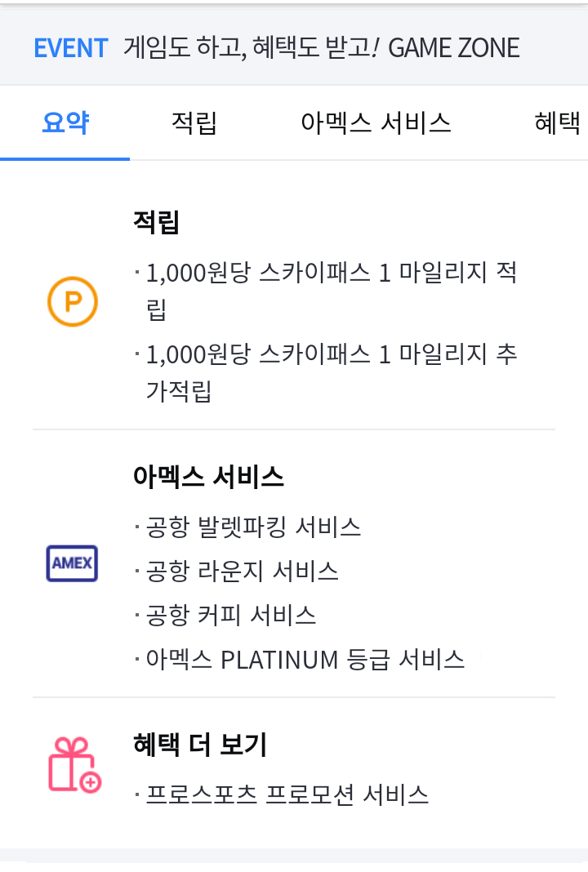The height and width of the screenshot is (872, 588).
Task: Select 아멕스 PLATINUM 등급 서비스 item
Action: 300,660
